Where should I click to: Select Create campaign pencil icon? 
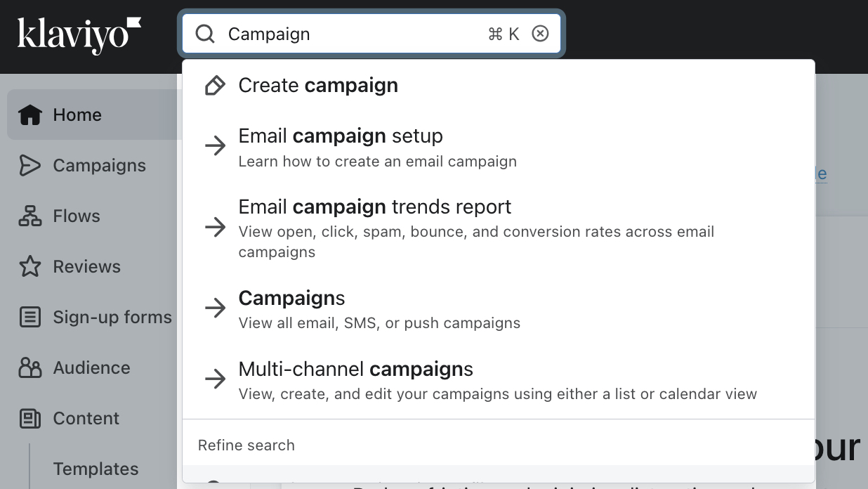coord(215,86)
